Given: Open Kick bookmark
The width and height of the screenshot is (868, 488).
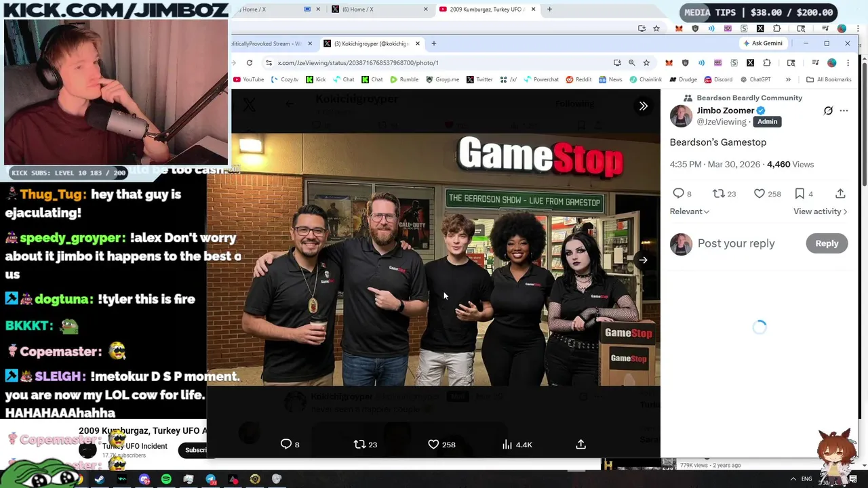Looking at the screenshot, I should 315,79.
